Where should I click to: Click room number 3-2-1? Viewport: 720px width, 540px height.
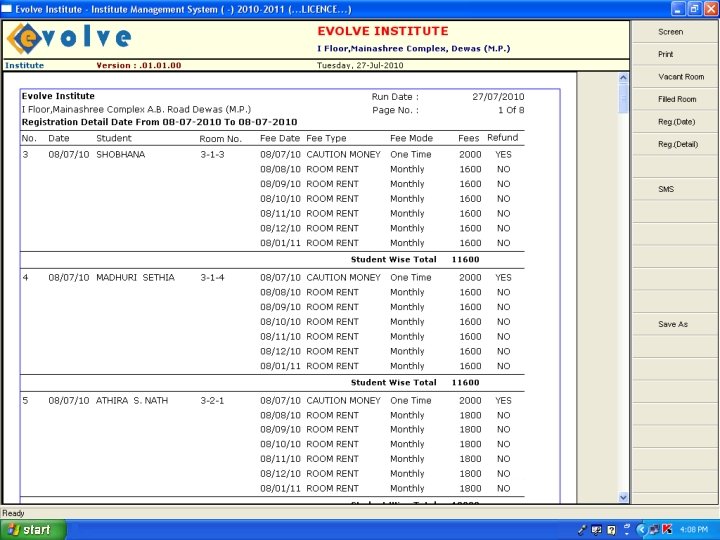tap(212, 401)
